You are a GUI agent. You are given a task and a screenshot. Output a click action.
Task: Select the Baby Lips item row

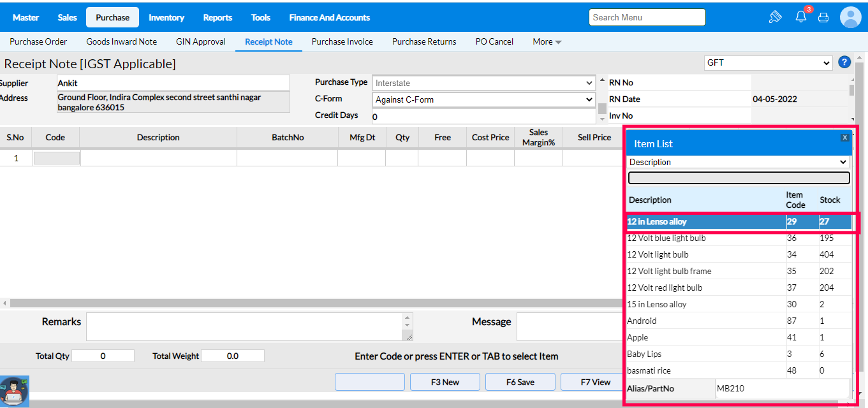[x=739, y=354]
